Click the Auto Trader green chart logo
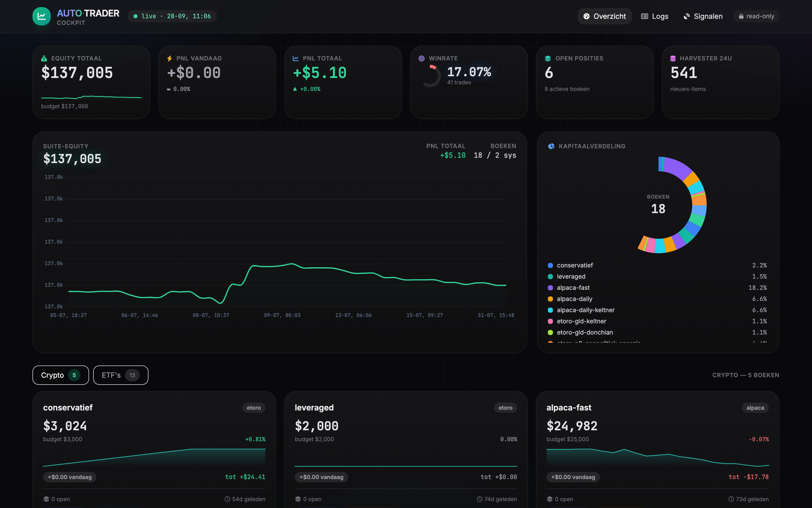The width and height of the screenshot is (812, 508). point(42,16)
